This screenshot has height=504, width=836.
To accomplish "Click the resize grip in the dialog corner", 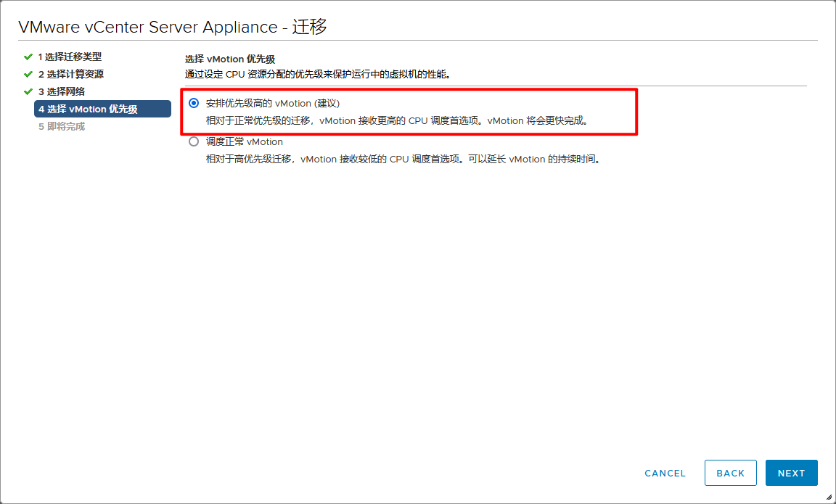I will pyautogui.click(x=829, y=497).
